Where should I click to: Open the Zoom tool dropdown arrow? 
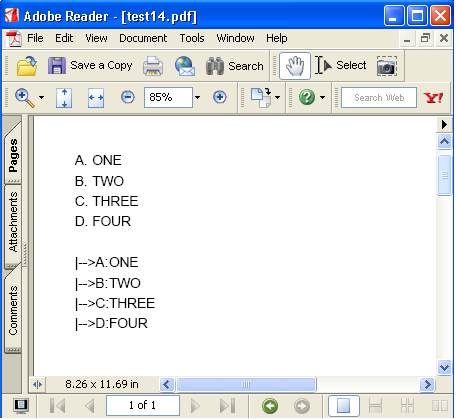tap(41, 98)
